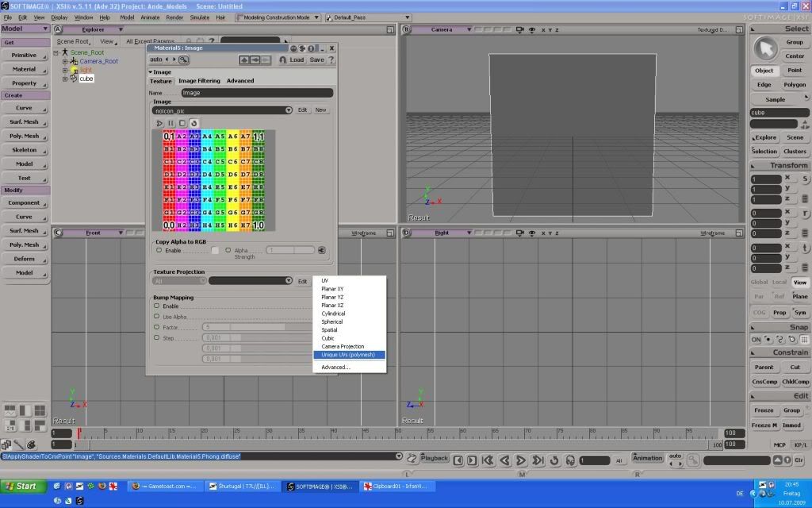Switch to the Image Filtering tab

click(199, 81)
